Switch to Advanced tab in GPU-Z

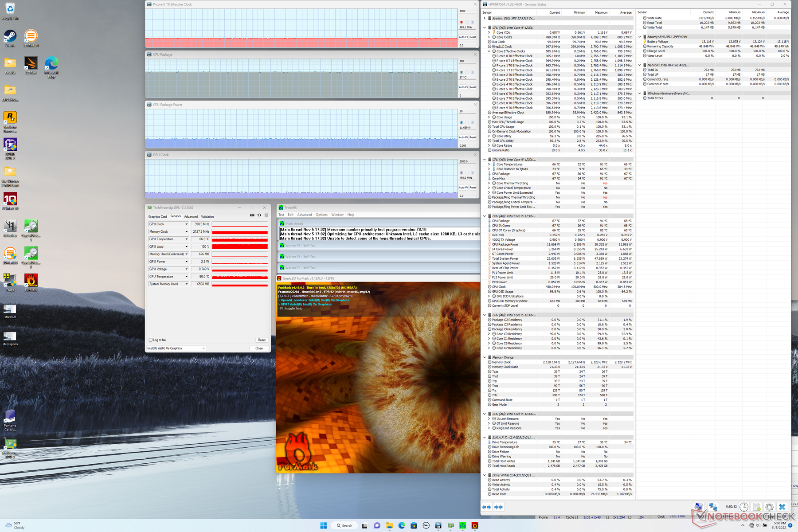[191, 217]
